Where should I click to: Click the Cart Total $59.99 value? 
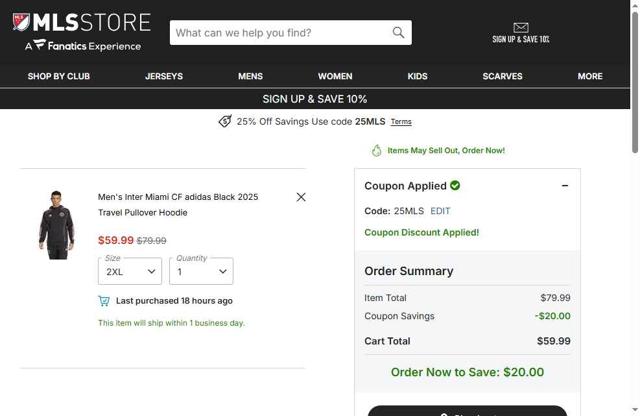(554, 341)
